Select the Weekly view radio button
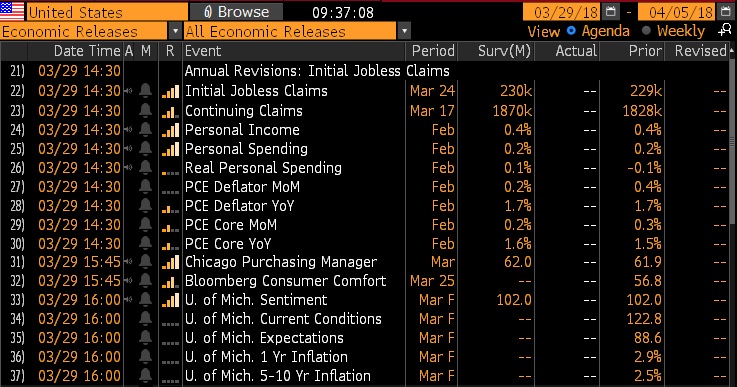The image size is (737, 387). coord(646,31)
